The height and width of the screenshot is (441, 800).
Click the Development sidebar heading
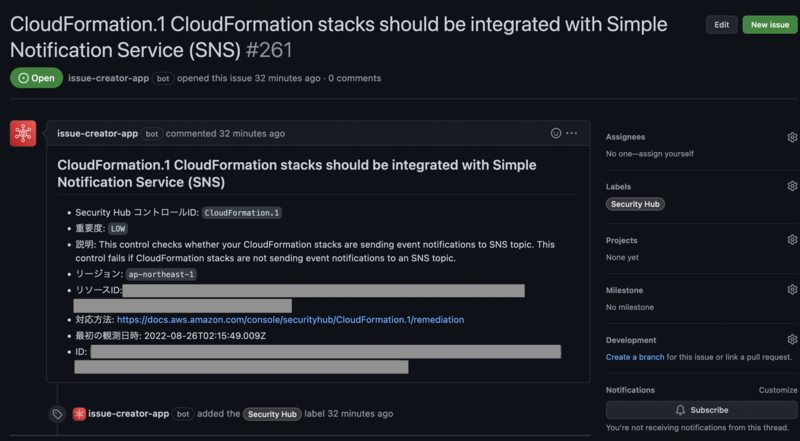[x=631, y=340]
